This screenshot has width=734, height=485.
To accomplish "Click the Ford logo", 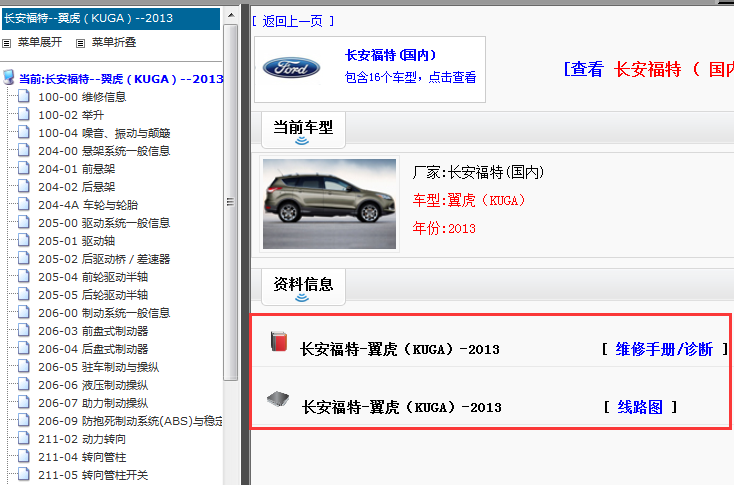I will (x=291, y=68).
